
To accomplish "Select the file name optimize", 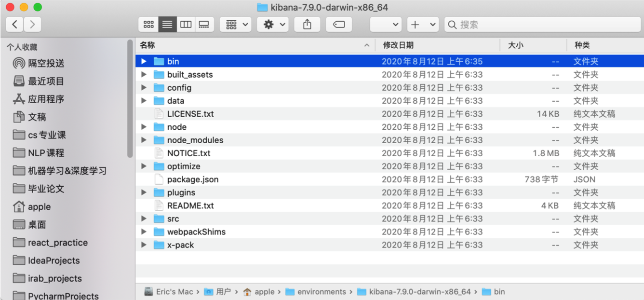I will pyautogui.click(x=184, y=166).
